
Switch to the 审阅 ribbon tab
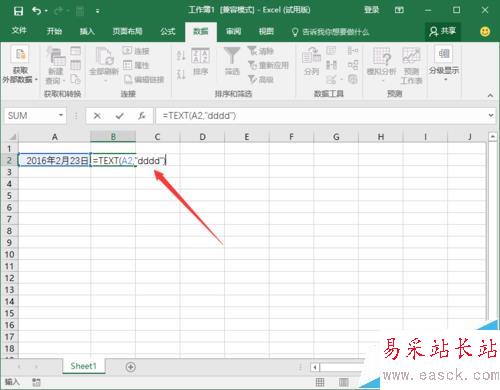(x=233, y=31)
